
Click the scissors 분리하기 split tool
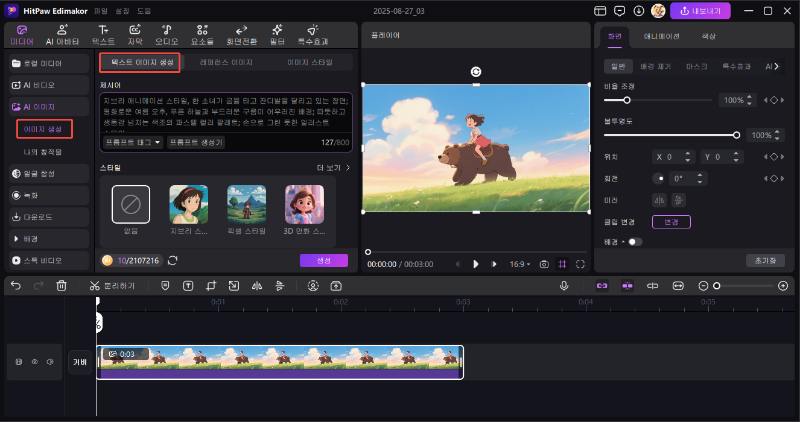(x=112, y=286)
